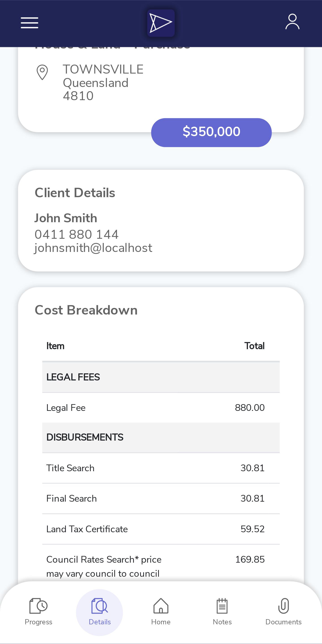This screenshot has height=644, width=322.
Task: Tap the Documents paperclip icon
Action: tap(284, 606)
